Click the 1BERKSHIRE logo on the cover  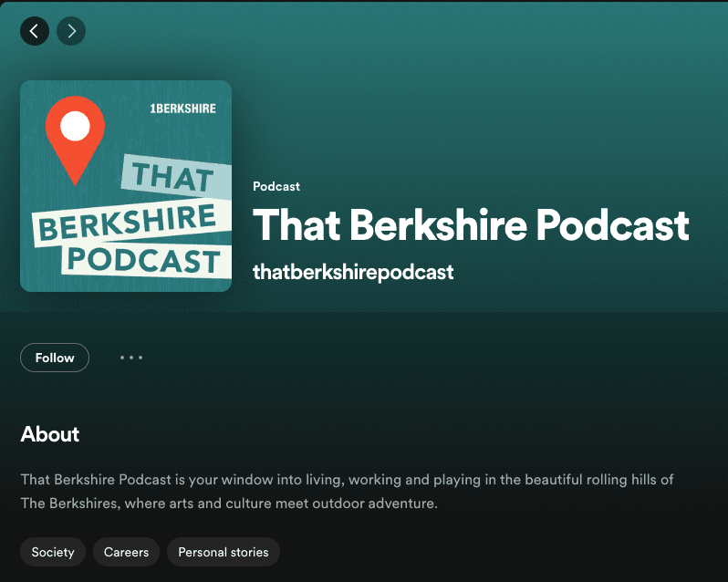[x=182, y=108]
